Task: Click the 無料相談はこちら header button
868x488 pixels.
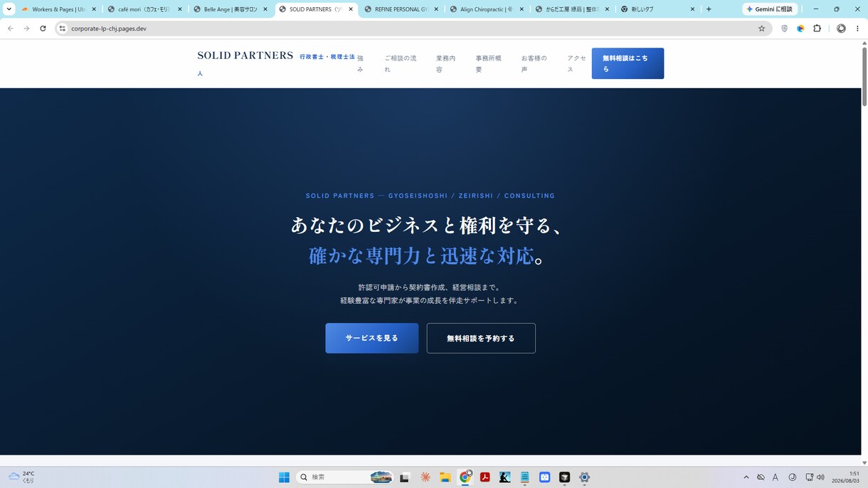Action: pos(628,63)
